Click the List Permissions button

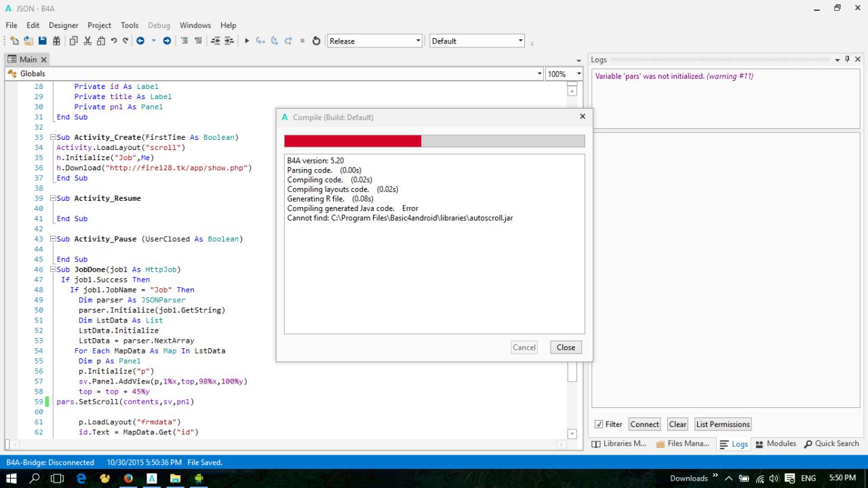pyautogui.click(x=722, y=424)
